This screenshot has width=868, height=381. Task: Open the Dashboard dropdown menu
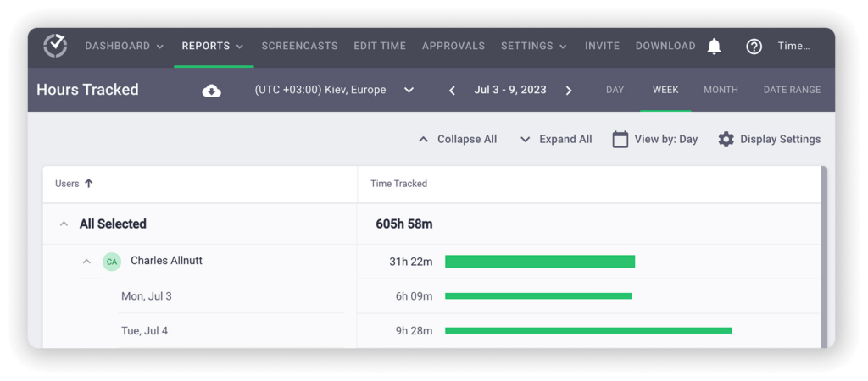pos(125,47)
